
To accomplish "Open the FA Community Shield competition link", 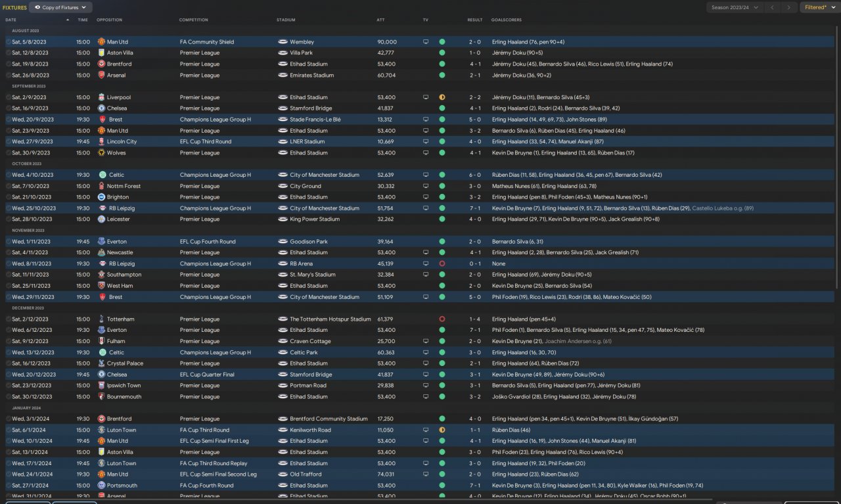I will (207, 42).
